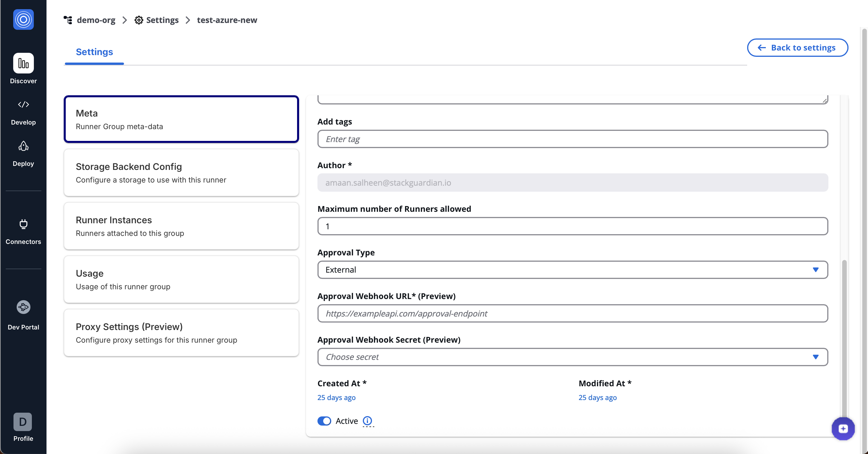Click the floating plus button
Image resolution: width=868 pixels, height=454 pixels.
pyautogui.click(x=843, y=428)
